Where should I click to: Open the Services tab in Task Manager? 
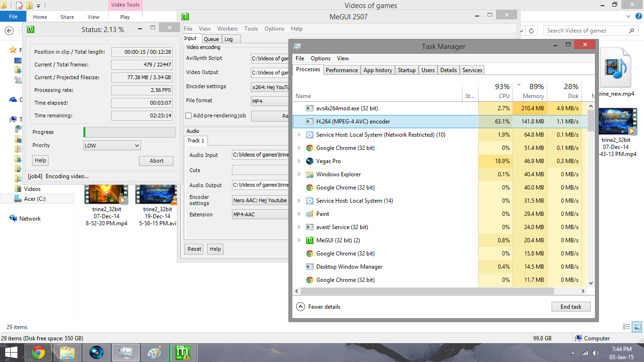472,70
